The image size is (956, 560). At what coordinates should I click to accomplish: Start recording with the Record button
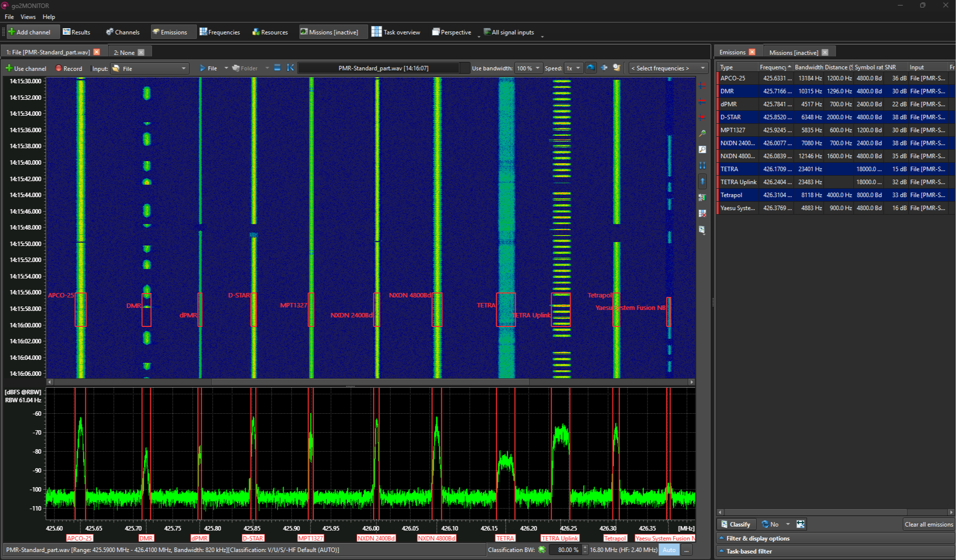pos(69,68)
